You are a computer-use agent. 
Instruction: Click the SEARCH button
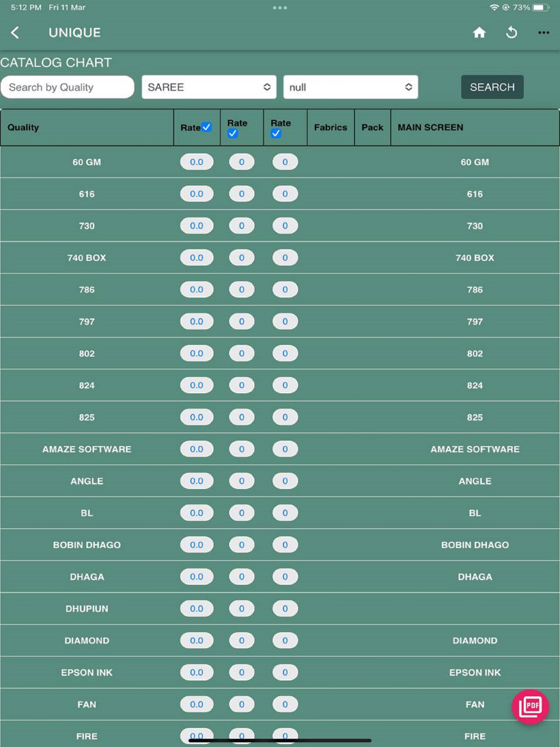pyautogui.click(x=492, y=87)
